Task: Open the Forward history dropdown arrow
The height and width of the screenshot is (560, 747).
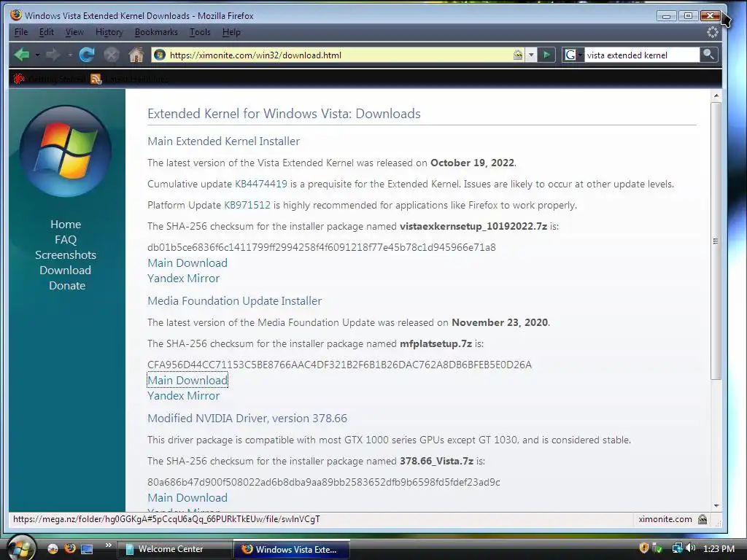Action: 69,55
